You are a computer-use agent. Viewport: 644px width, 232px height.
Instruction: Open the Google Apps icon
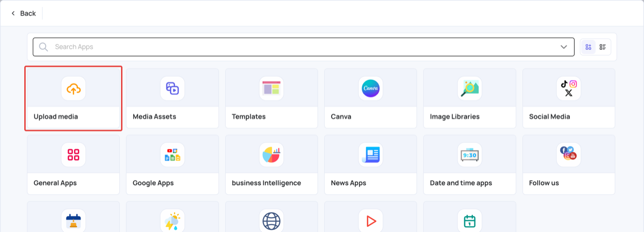click(172, 155)
